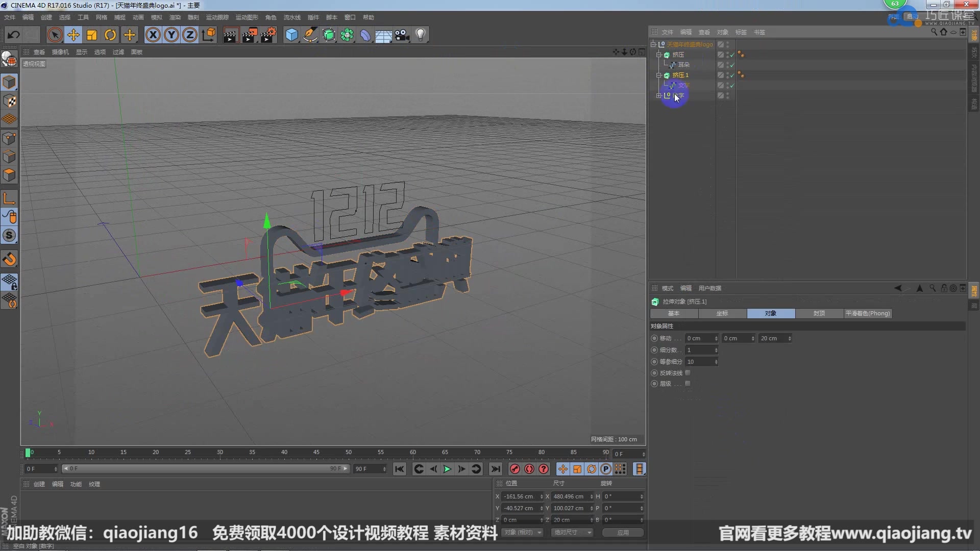Click the home icon in object manager
The width and height of the screenshot is (980, 551).
pos(943,32)
